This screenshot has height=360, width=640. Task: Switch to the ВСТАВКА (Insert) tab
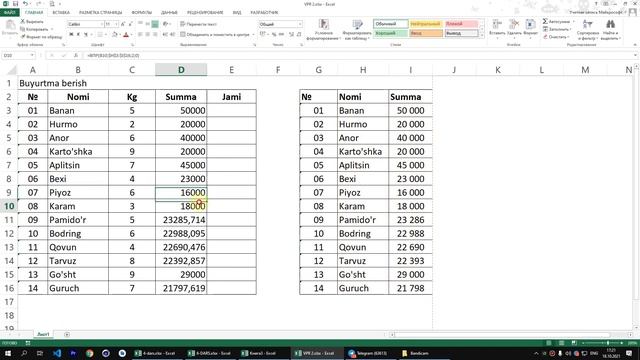(61, 13)
